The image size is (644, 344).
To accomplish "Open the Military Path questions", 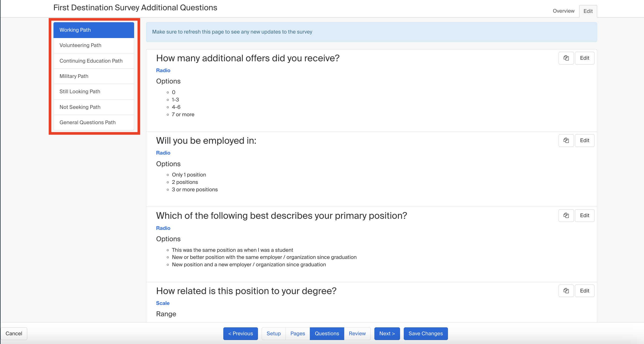I will tap(74, 76).
